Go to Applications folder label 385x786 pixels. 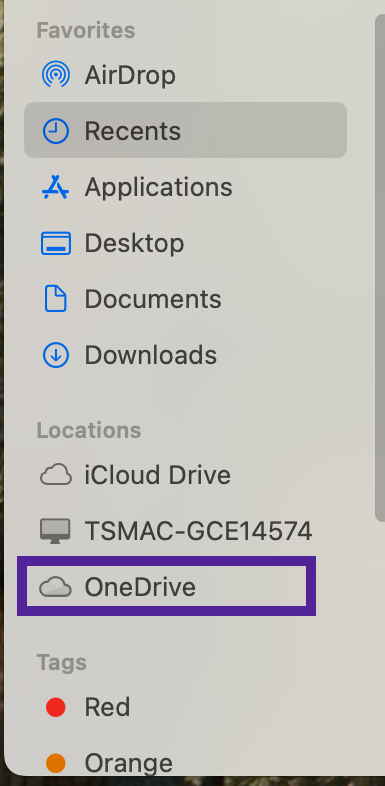[158, 187]
